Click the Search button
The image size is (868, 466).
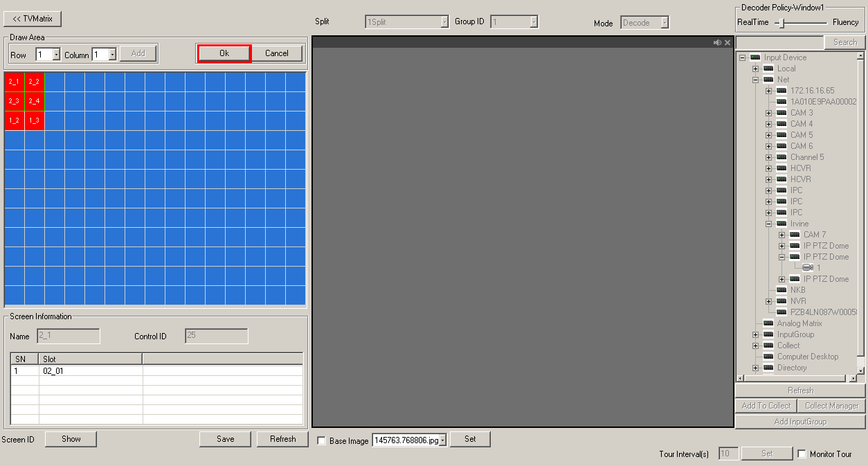pos(844,42)
